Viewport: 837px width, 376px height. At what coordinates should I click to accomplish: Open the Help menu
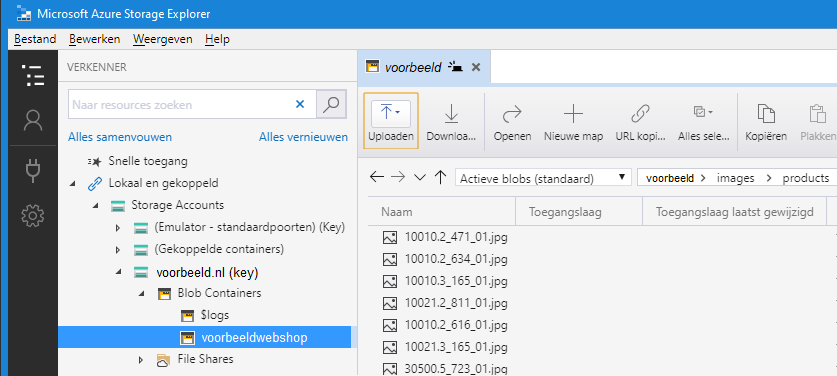point(217,39)
